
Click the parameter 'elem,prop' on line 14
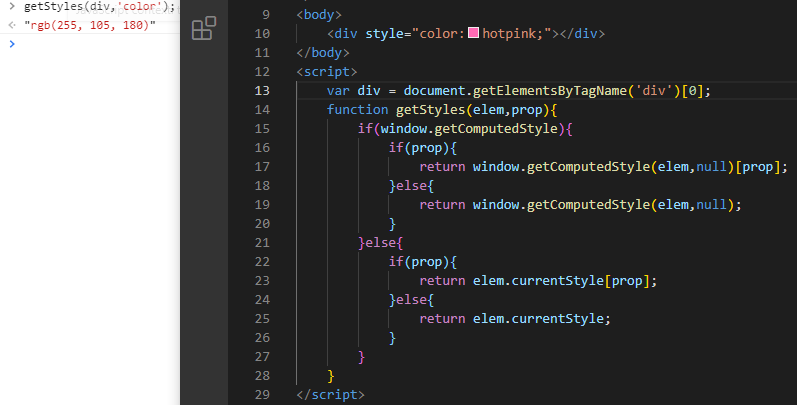click(507, 110)
